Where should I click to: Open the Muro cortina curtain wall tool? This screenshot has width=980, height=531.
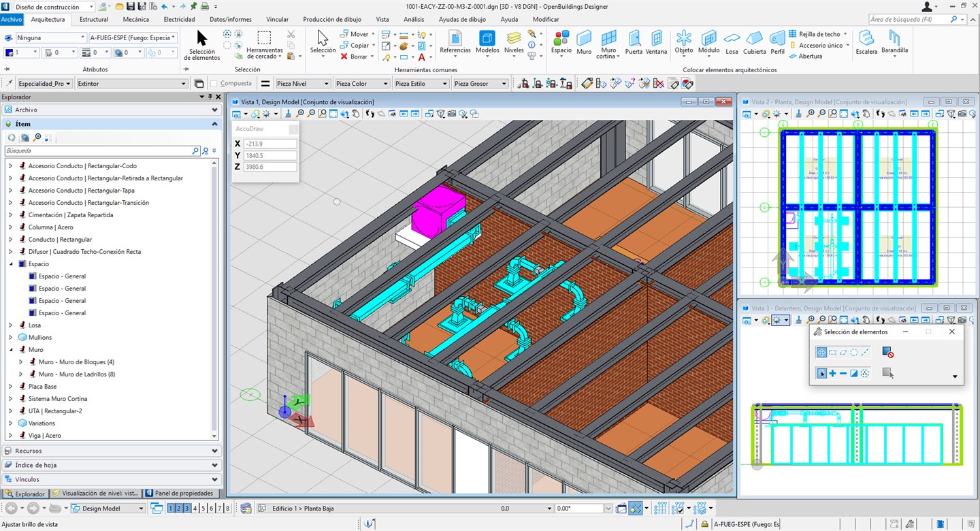[x=608, y=44]
